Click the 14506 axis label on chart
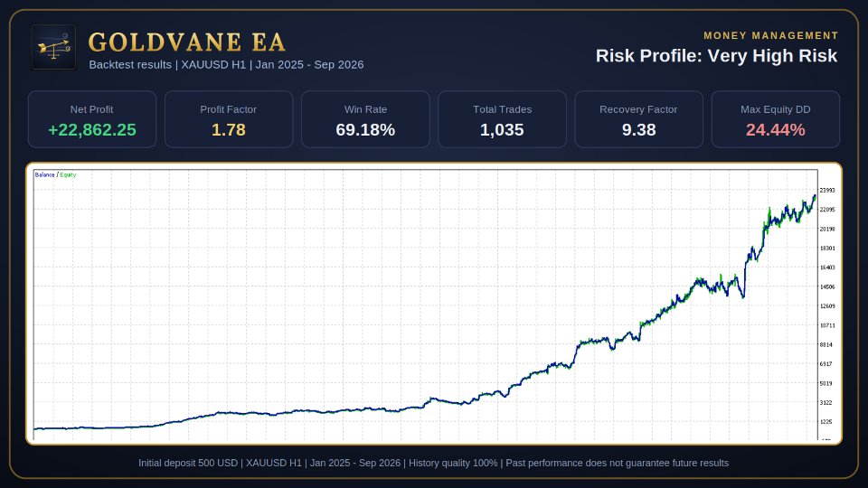Image resolution: width=868 pixels, height=488 pixels. [827, 287]
